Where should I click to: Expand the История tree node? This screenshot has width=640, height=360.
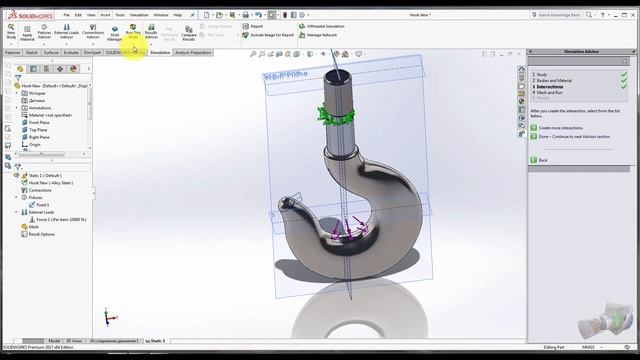click(17, 93)
